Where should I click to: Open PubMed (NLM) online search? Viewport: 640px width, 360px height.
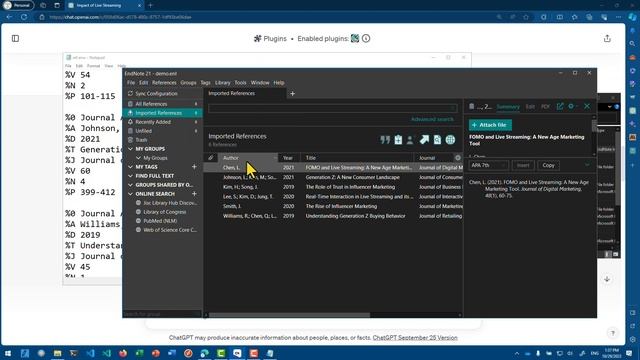(160, 221)
